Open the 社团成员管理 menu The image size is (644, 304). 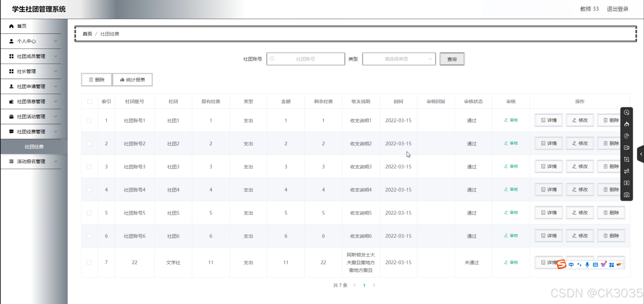click(x=31, y=56)
